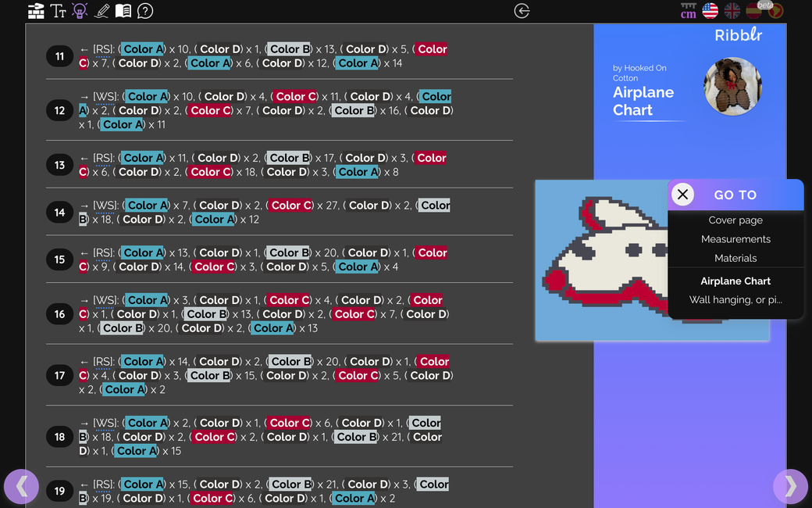Image resolution: width=812 pixels, height=508 pixels.
Task: Click the airplane chart preview image
Action: click(x=601, y=262)
